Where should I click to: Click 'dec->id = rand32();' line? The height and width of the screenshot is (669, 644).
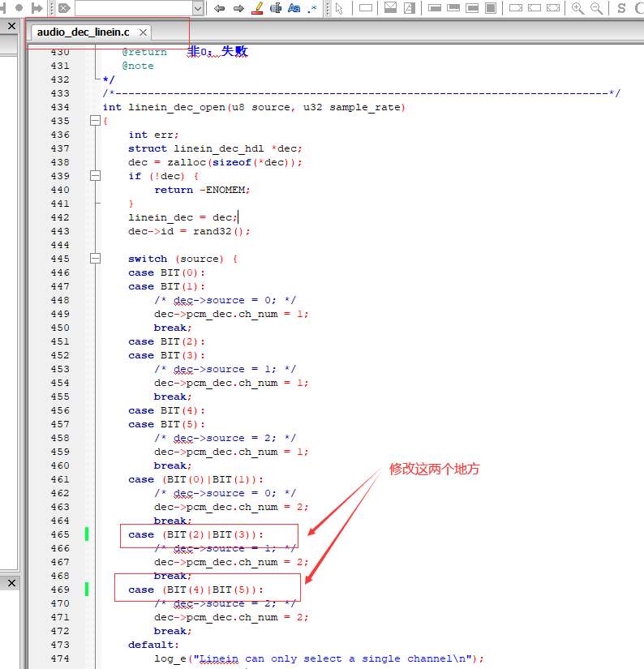point(189,231)
